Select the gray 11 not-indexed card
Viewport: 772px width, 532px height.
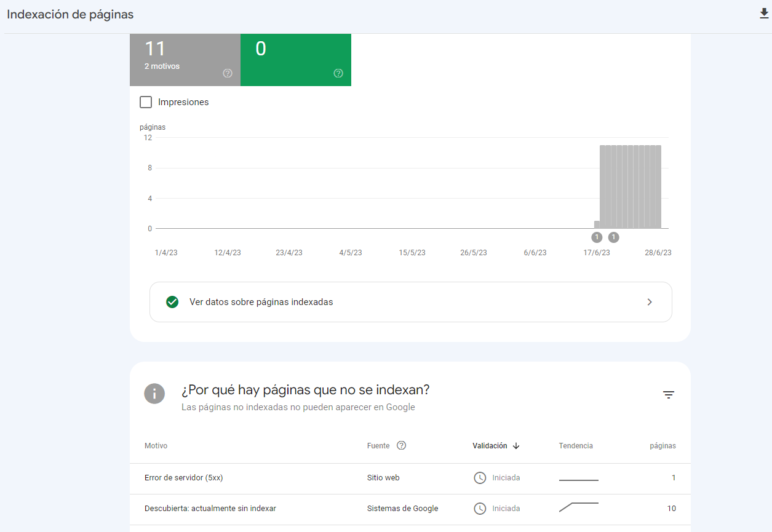185,59
